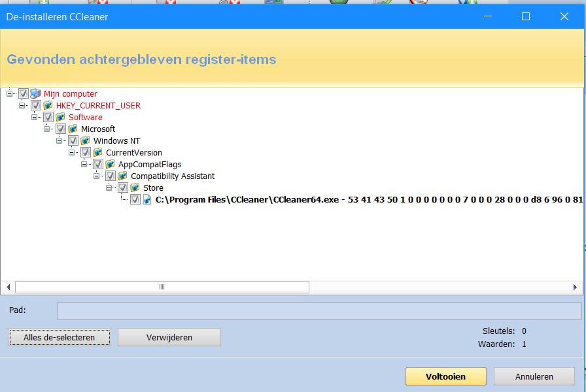Image resolution: width=586 pixels, height=392 pixels.
Task: Click the Compatibility Assistant key folder icon
Action: (122, 176)
